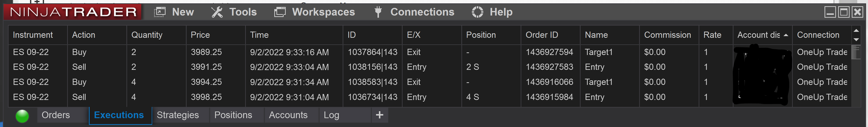Click the Help lifebuoy icon
This screenshot has width=868, height=127.
tap(477, 12)
